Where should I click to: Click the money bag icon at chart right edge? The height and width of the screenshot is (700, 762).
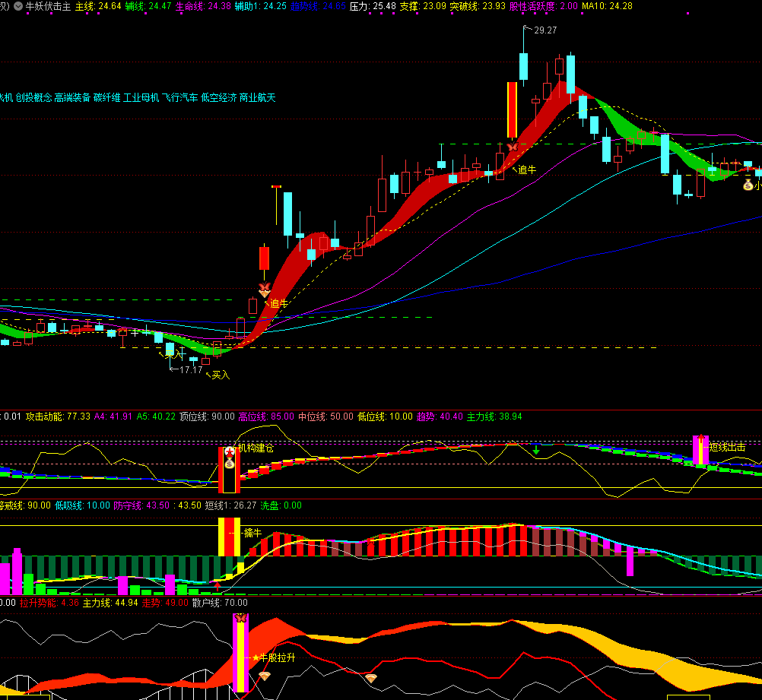[x=748, y=184]
